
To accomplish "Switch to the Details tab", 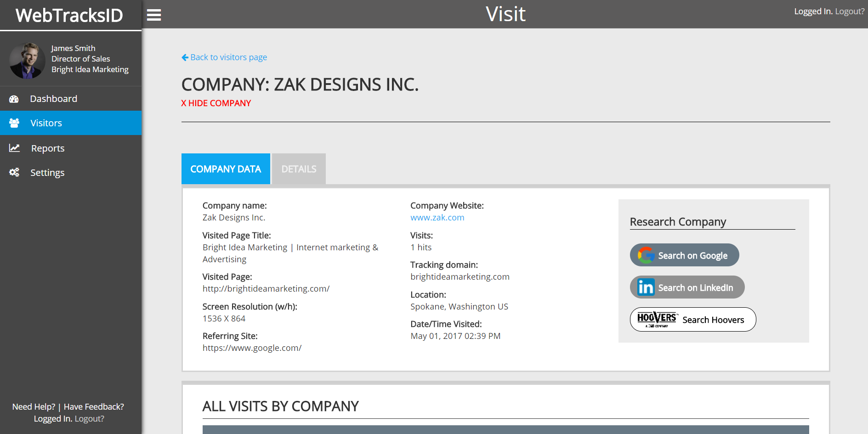I will [x=299, y=169].
